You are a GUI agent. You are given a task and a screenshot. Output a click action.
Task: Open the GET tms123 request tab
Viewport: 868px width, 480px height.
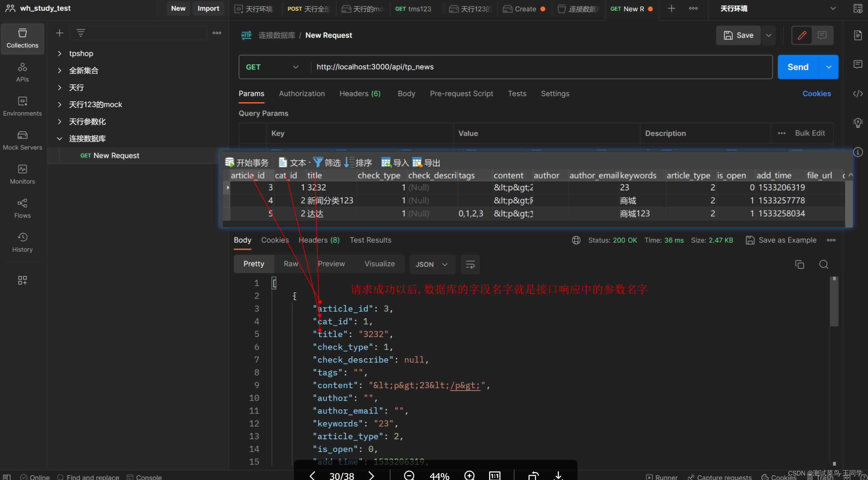click(414, 9)
